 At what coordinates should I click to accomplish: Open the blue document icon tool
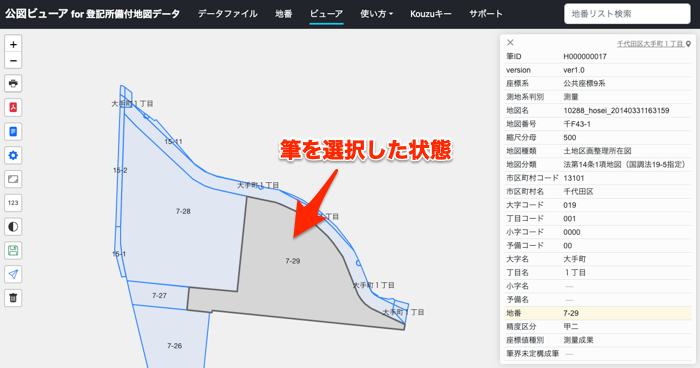[x=13, y=132]
